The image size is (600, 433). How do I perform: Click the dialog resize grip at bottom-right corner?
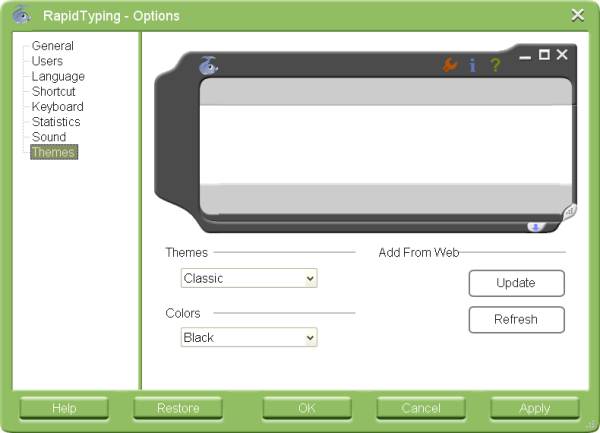(x=593, y=425)
